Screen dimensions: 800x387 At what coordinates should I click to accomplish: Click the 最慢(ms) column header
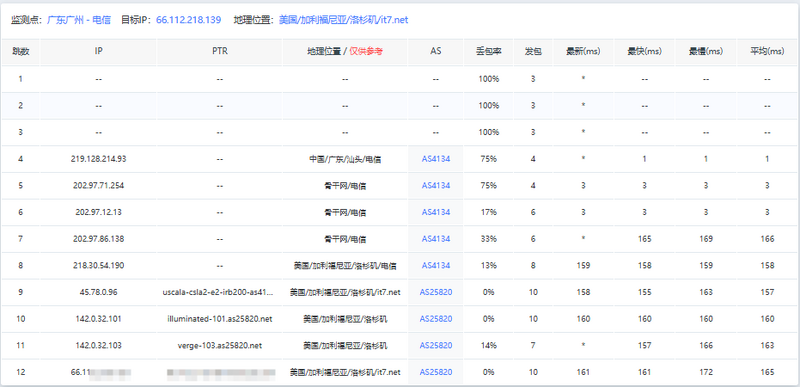706,51
